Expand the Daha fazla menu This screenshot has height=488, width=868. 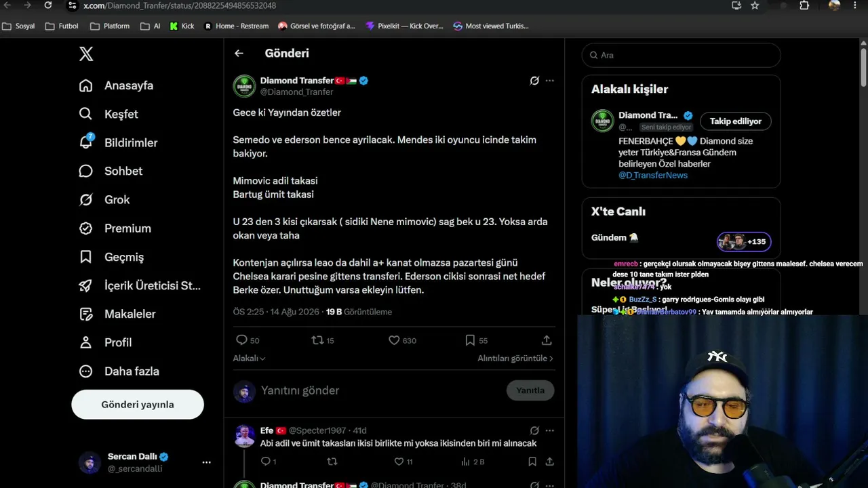[x=119, y=371]
